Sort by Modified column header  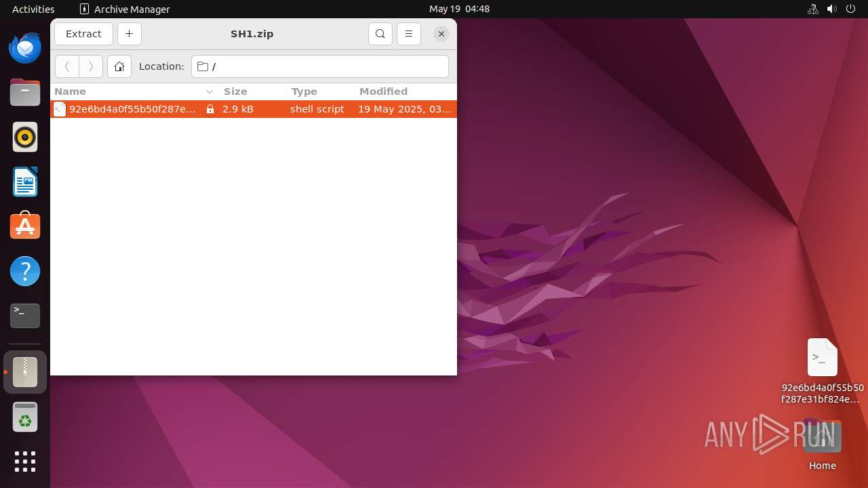click(406, 91)
